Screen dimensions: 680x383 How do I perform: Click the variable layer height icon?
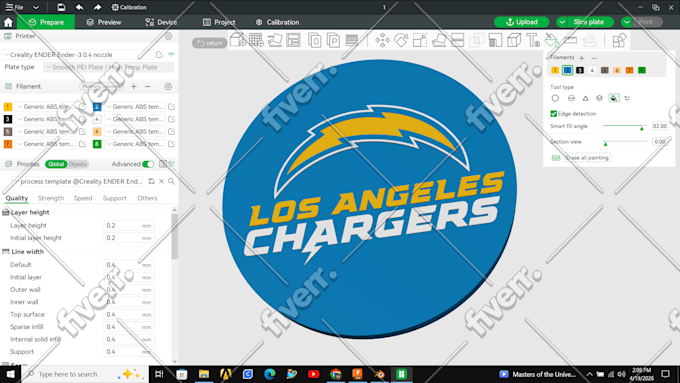[352, 40]
